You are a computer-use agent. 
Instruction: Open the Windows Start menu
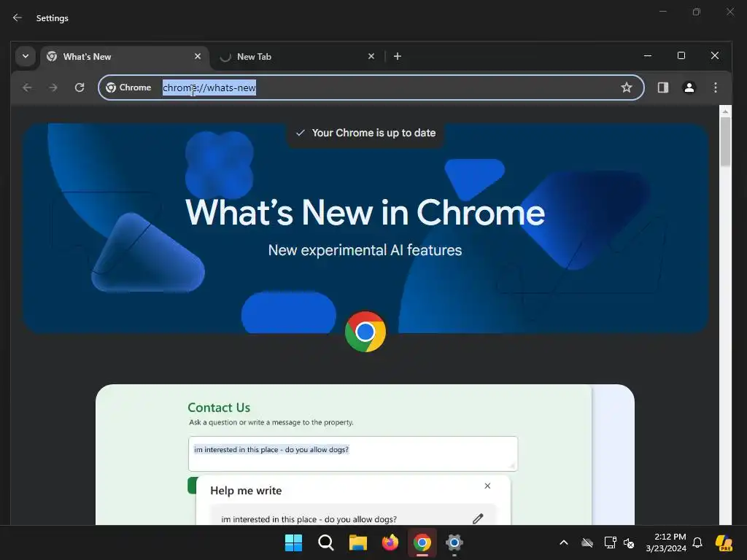[293, 542]
